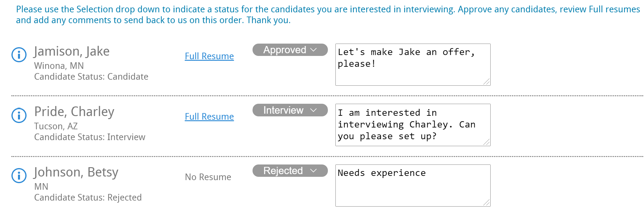
Task: View Charley Pride's Full Resume
Action: point(209,117)
